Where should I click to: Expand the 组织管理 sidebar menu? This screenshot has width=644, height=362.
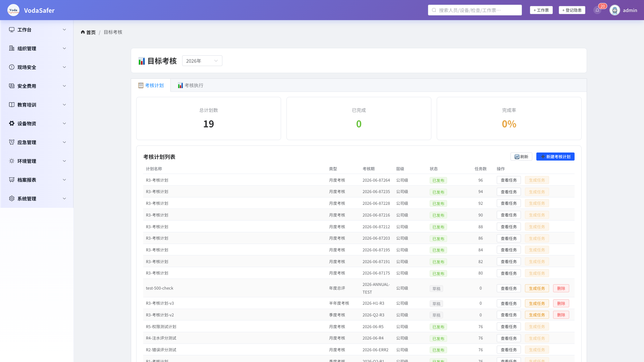point(37,48)
